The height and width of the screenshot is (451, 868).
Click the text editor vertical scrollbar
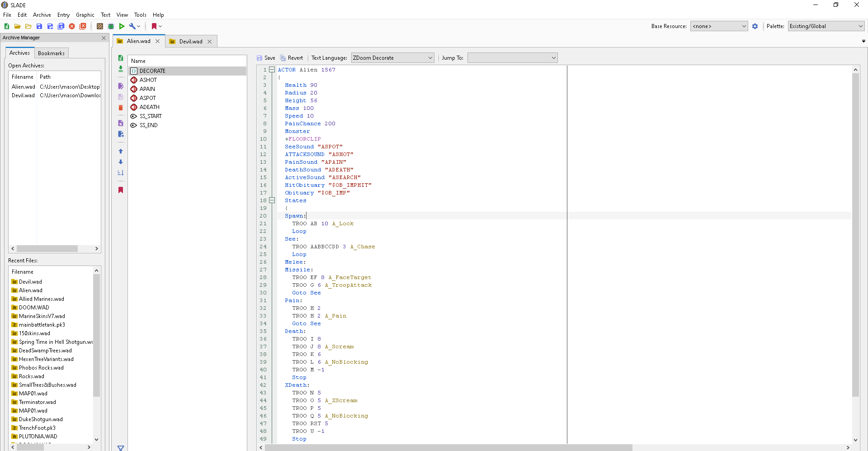tap(855, 235)
